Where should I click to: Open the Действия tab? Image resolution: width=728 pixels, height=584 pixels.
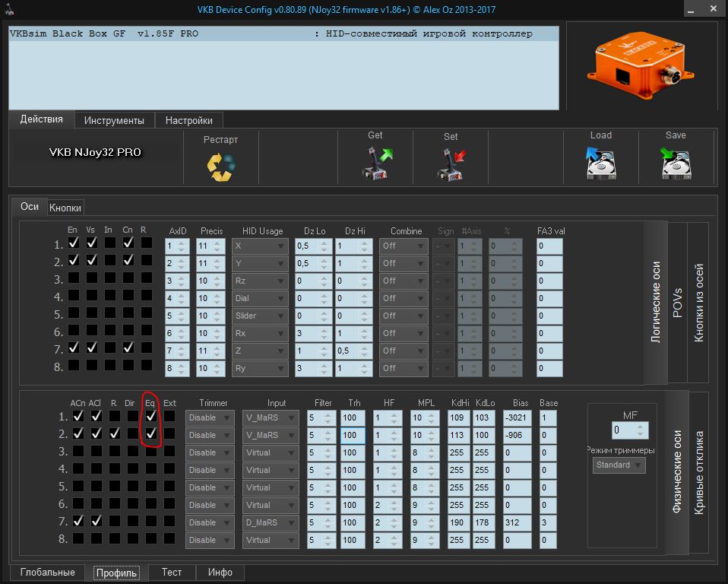pos(41,119)
